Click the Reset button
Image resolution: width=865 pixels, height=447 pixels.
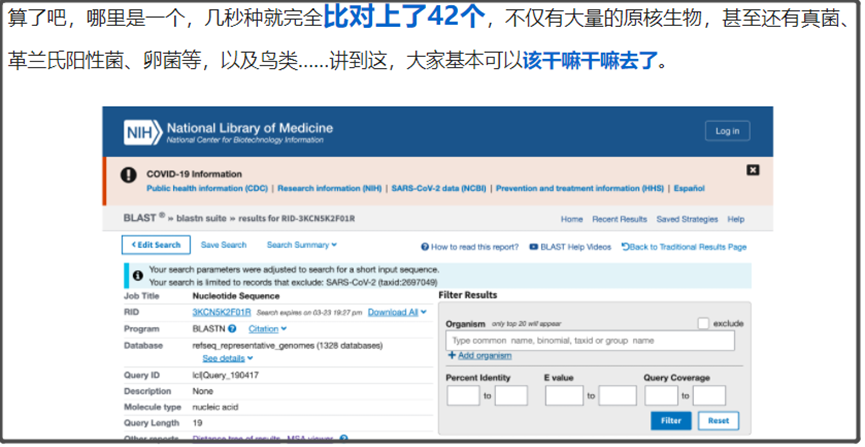pos(718,421)
